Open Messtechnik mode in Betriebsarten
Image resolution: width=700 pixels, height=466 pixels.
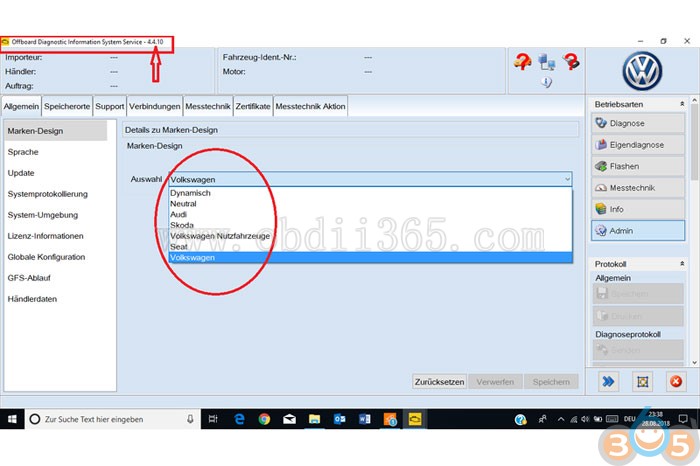point(638,187)
